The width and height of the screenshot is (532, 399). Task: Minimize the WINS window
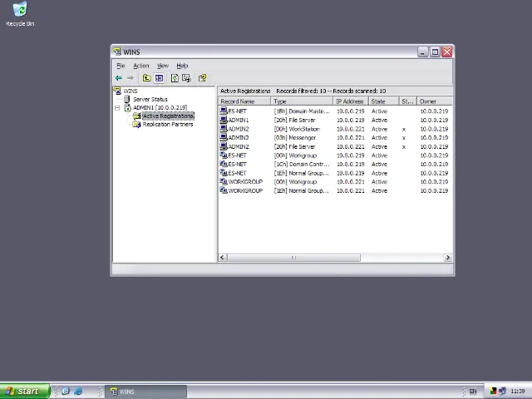click(423, 52)
